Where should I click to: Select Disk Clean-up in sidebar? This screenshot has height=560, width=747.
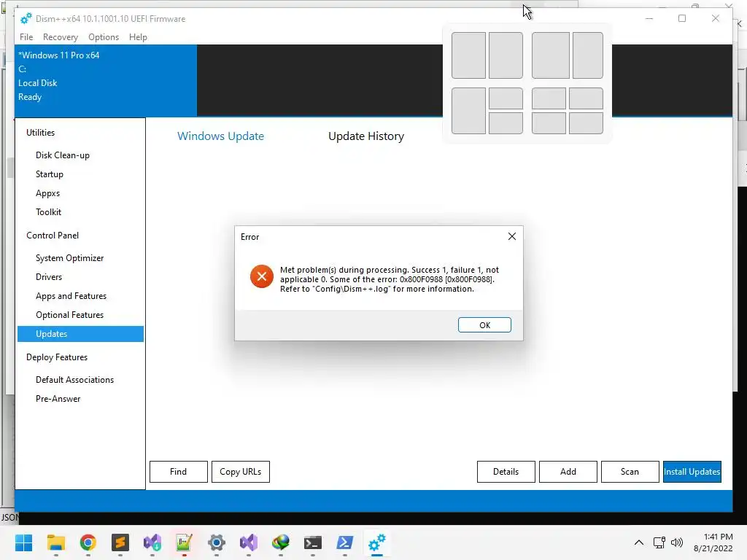(x=63, y=155)
